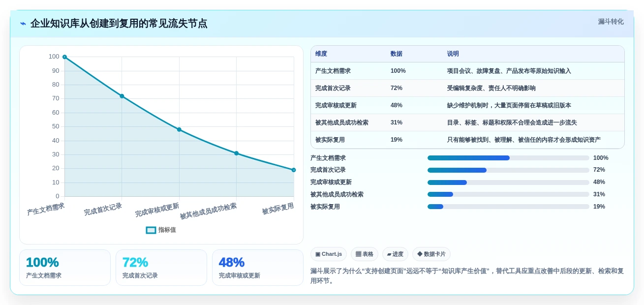This screenshot has width=644, height=305.
Task: Click the 72% 完成首次记录 stat card
Action: point(161,268)
